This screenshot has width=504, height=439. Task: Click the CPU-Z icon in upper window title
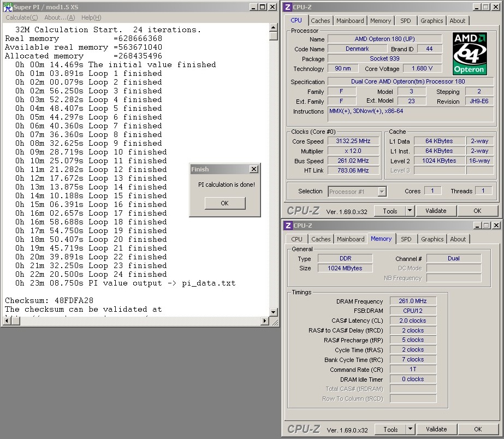[288, 7]
